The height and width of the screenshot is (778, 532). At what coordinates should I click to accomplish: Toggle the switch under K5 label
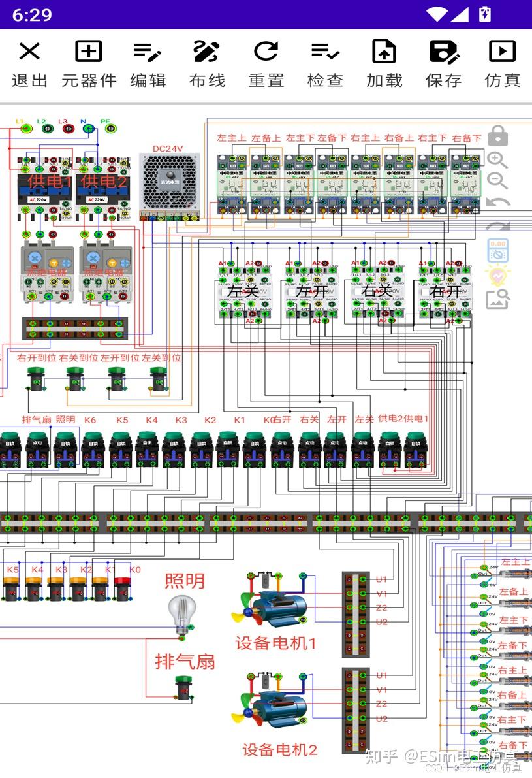coord(121,449)
